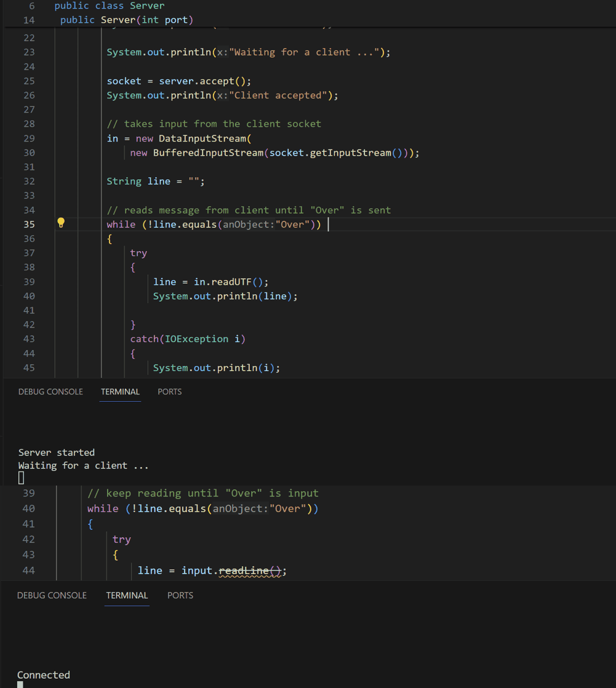This screenshot has width=616, height=688.
Task: Open DEBUG CONSOLE tab above the Connected output
Action: (52, 595)
